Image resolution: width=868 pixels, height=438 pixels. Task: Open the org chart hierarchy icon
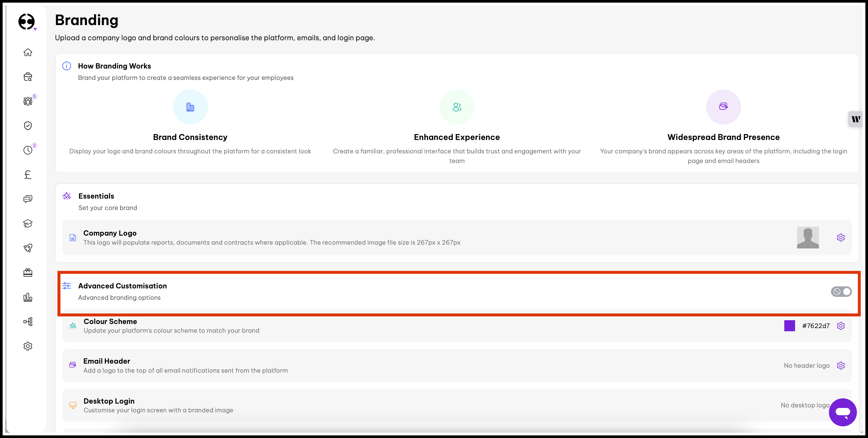coord(28,321)
